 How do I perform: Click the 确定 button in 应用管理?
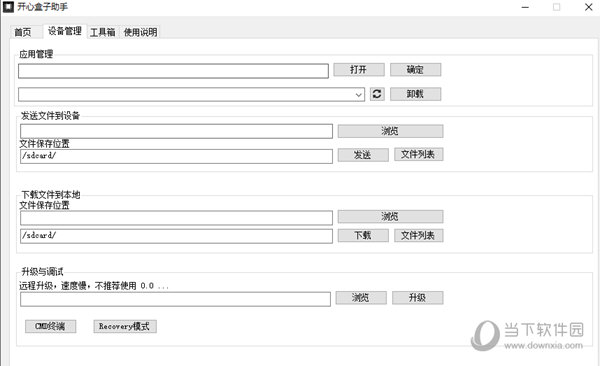coord(416,70)
